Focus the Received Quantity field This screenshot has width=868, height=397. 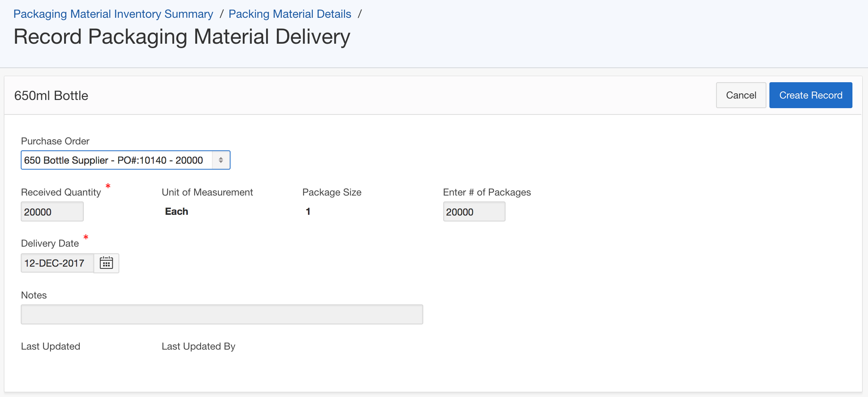click(52, 212)
